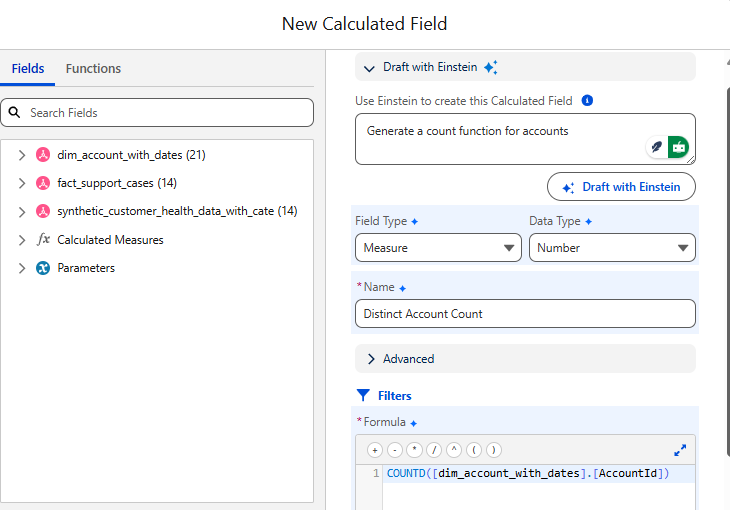Insert the caret exponent operator
This screenshot has width=730, height=510.
point(454,450)
